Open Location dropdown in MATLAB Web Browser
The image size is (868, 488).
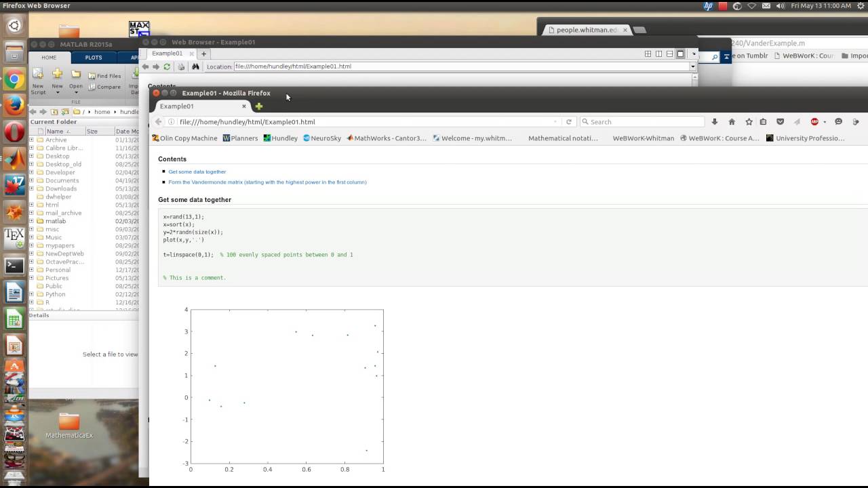tap(692, 66)
